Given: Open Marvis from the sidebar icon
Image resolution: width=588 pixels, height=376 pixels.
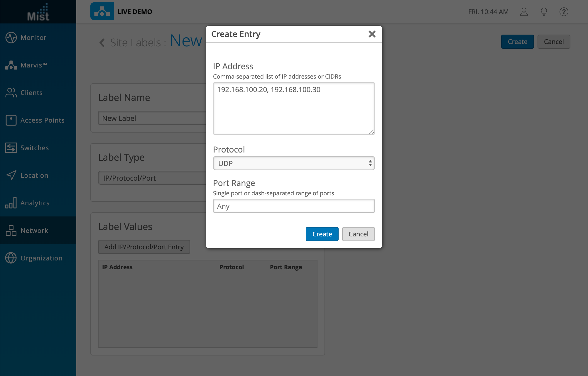Looking at the screenshot, I should click(x=11, y=65).
